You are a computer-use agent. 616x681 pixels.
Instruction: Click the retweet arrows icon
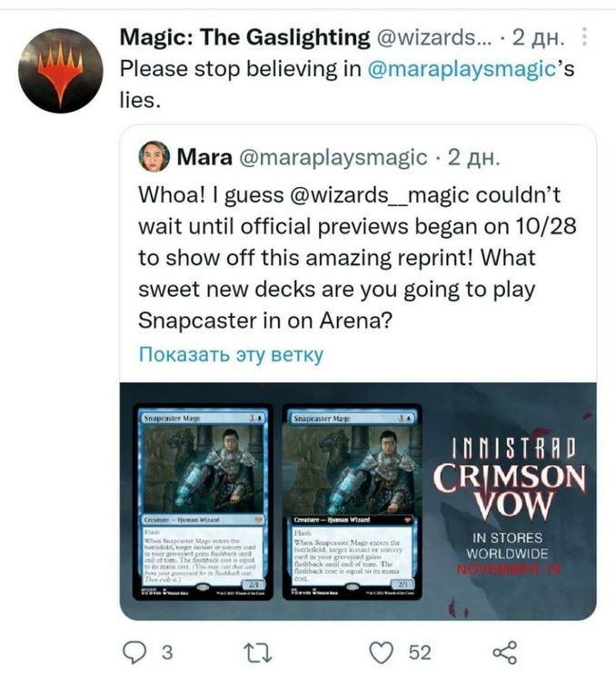click(258, 653)
